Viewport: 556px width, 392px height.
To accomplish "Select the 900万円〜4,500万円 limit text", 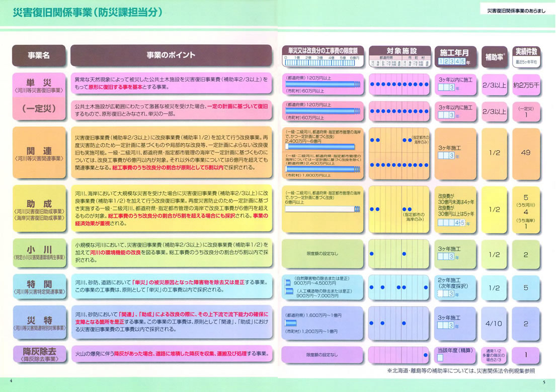I will [315, 283].
